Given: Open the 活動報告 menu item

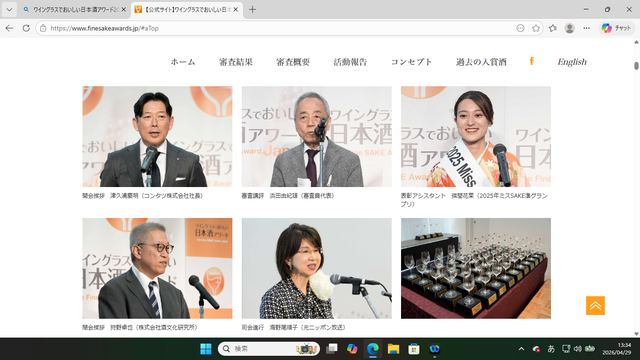Looking at the screenshot, I should coord(350,62).
